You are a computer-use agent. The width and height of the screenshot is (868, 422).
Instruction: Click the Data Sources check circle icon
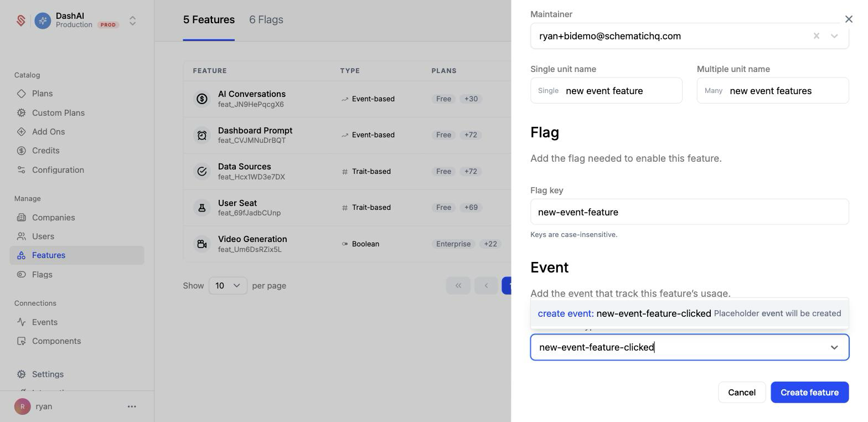pyautogui.click(x=202, y=171)
